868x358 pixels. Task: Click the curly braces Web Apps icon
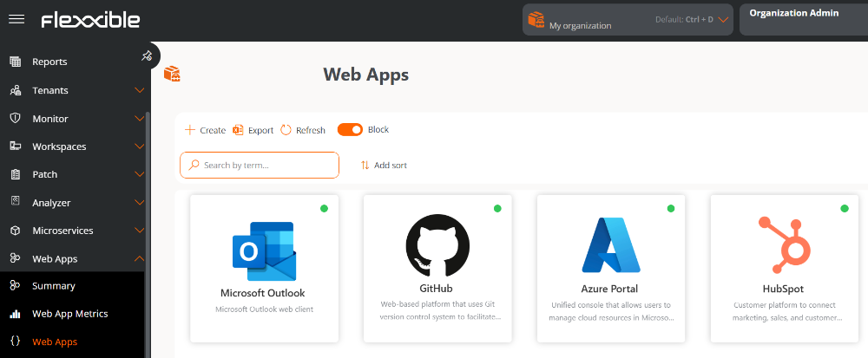point(16,341)
